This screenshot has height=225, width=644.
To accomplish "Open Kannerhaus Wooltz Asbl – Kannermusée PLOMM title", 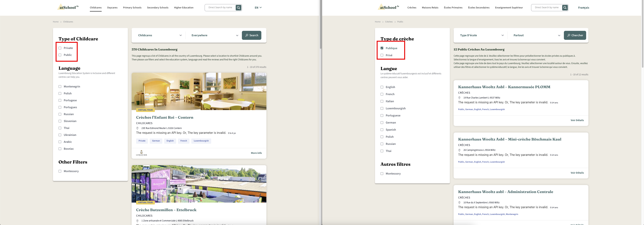I will click(x=504, y=87).
